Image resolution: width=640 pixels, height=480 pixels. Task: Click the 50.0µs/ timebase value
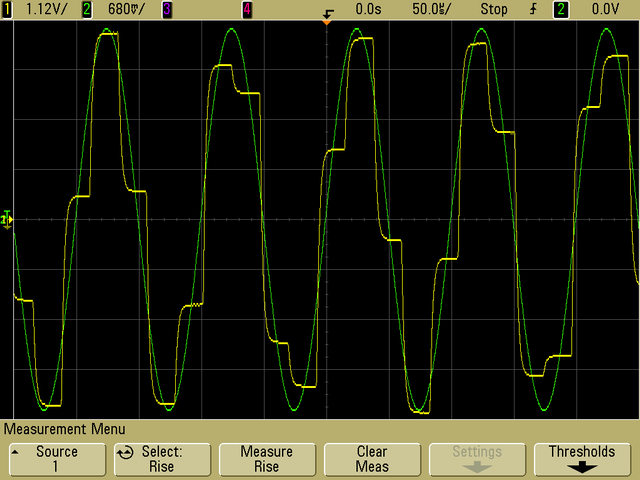[x=431, y=9]
